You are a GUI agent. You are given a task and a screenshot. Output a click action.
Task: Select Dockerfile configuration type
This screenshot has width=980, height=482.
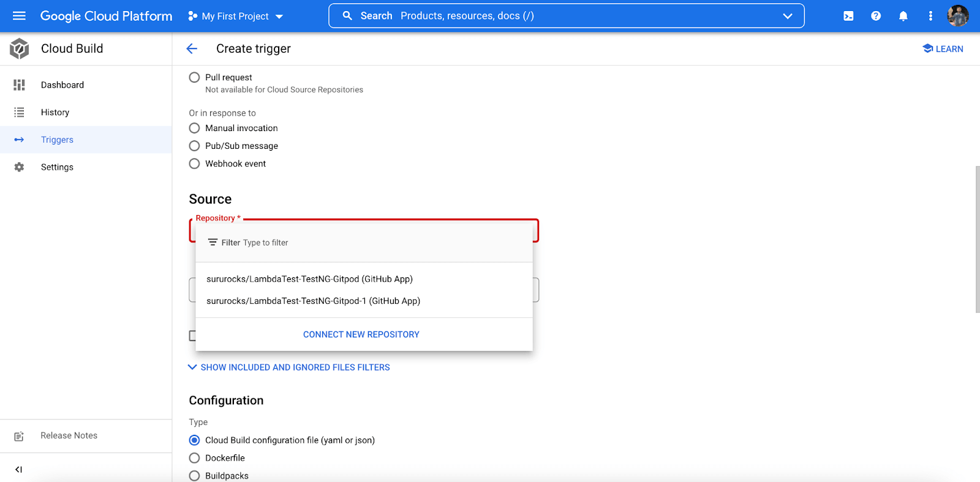(194, 458)
